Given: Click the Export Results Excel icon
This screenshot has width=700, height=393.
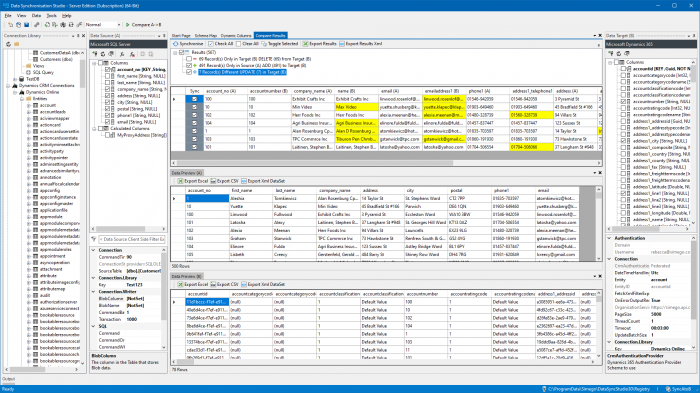Looking at the screenshot, I should pyautogui.click(x=306, y=44).
